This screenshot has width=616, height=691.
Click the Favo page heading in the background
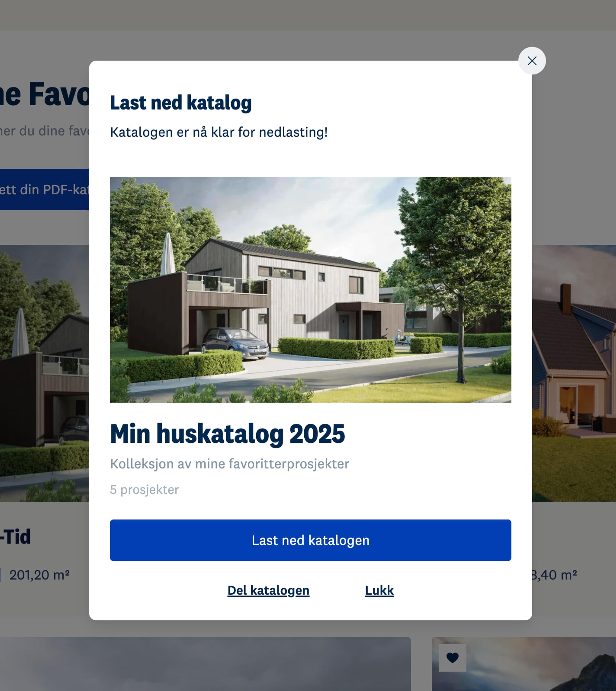pyautogui.click(x=44, y=94)
